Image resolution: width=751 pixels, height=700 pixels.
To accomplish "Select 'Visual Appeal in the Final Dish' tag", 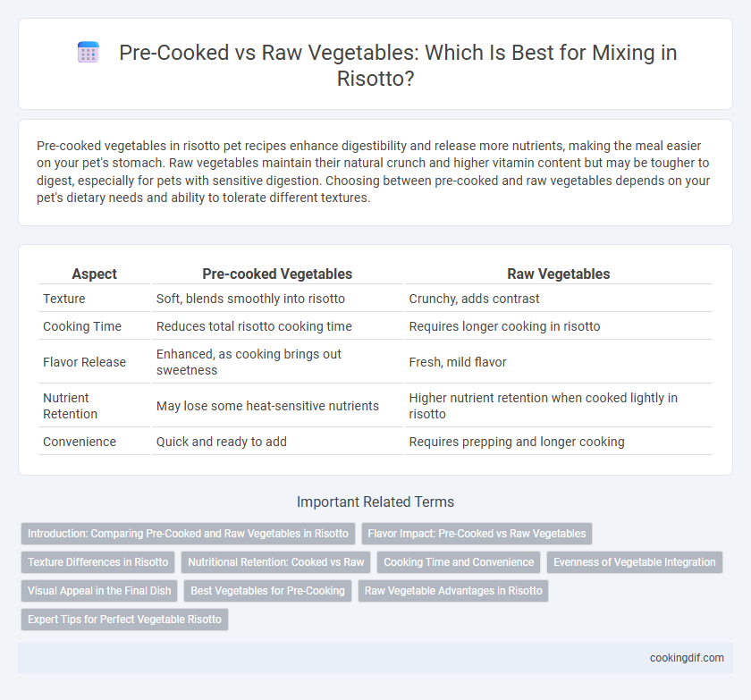I will [x=99, y=591].
